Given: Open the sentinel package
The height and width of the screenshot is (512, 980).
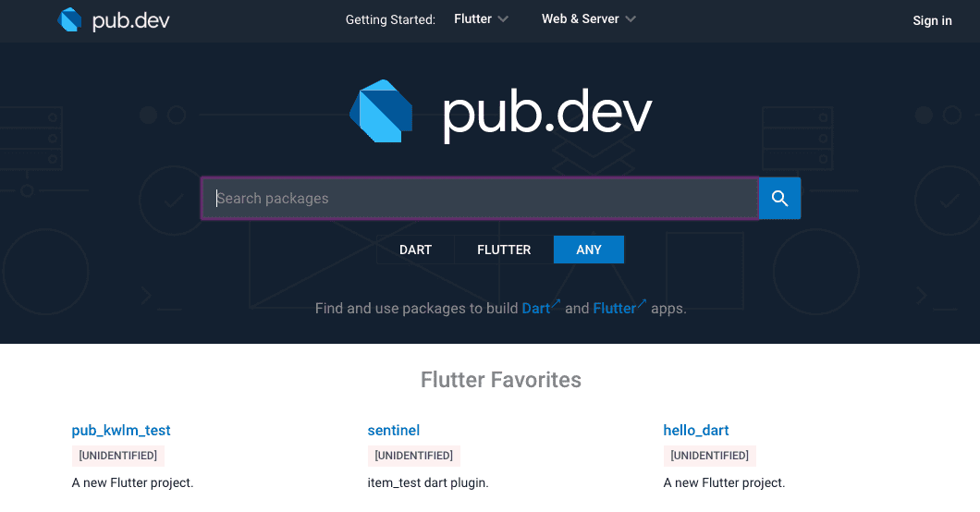Looking at the screenshot, I should [x=394, y=430].
